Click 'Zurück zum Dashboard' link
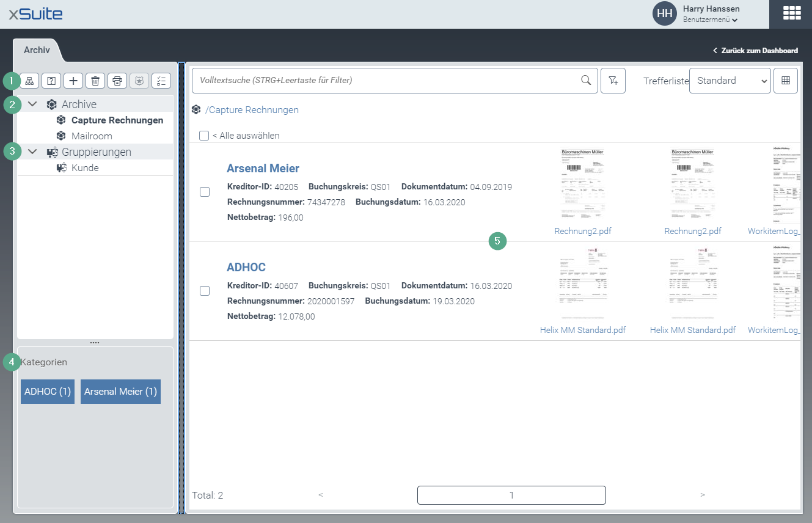 756,51
